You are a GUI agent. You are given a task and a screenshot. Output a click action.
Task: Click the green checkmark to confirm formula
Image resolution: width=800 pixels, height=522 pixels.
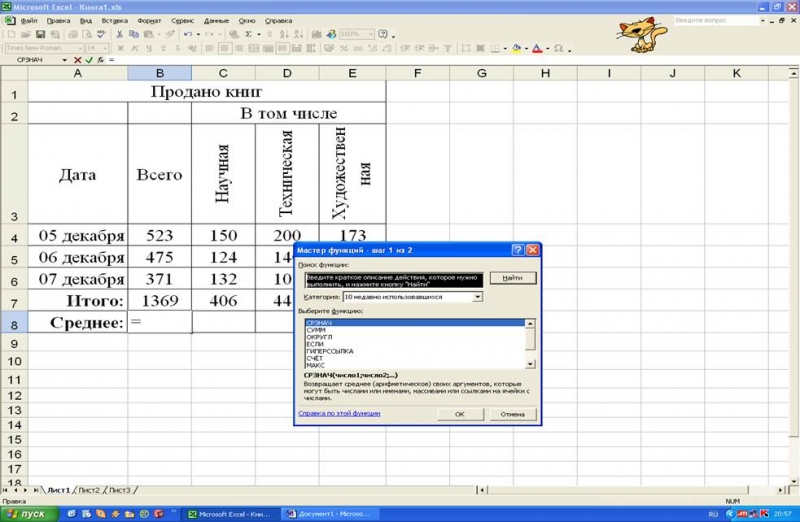(89, 60)
